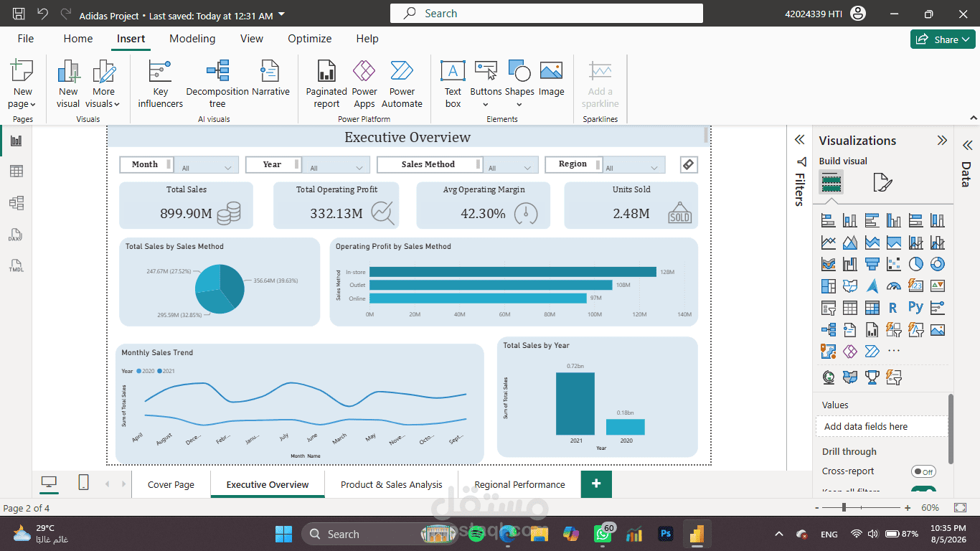Click the zoom slider handle
980x551 pixels.
[x=844, y=508]
